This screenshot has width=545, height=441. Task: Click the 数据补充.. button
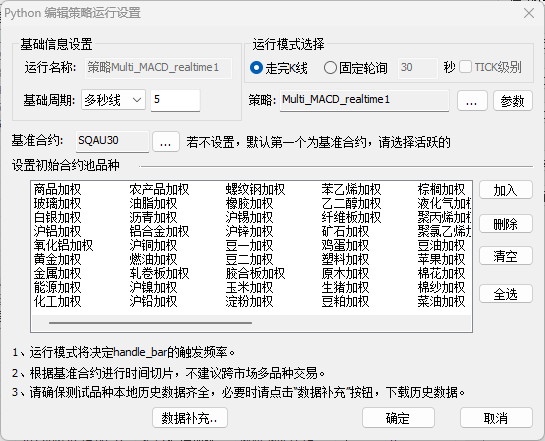[x=190, y=418]
